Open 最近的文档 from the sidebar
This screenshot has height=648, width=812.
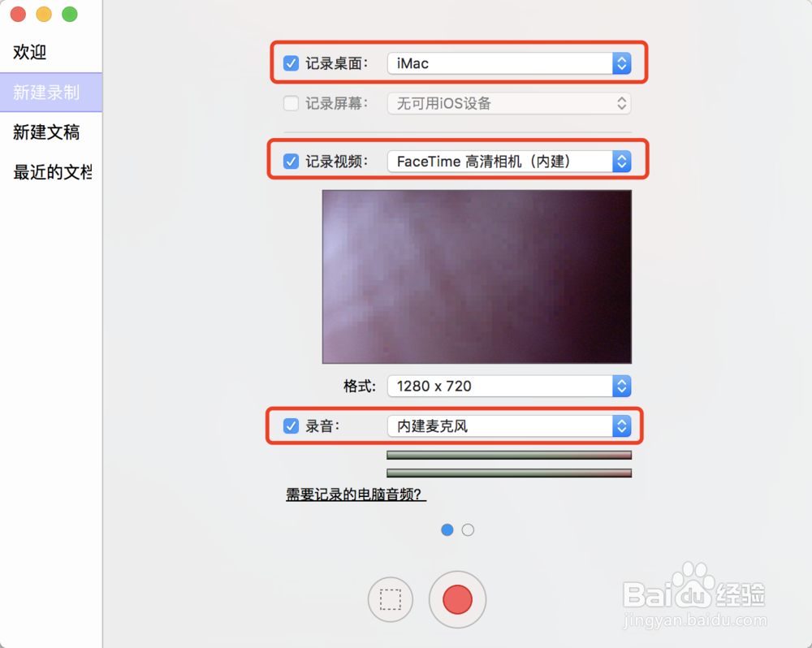45,172
